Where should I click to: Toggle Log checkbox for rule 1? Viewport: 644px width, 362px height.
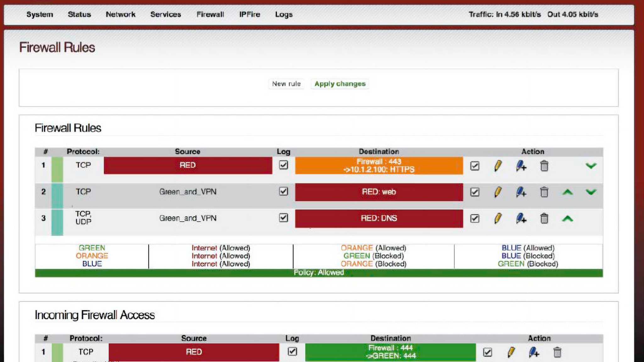point(283,165)
